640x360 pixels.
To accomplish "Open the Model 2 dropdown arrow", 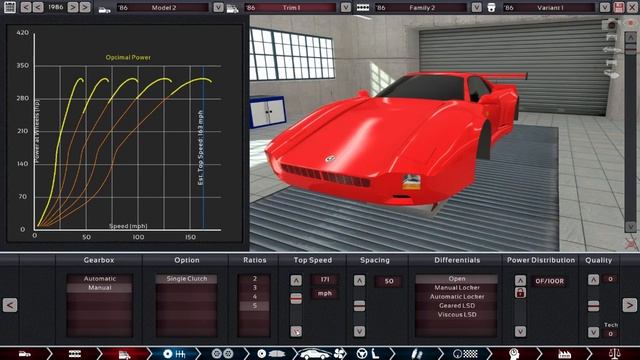I will (x=218, y=7).
